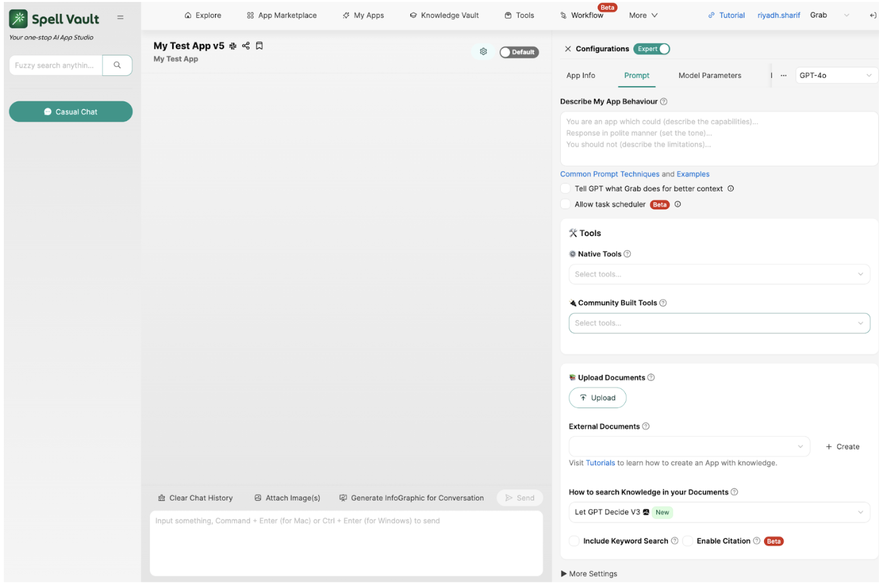Image resolution: width=893 pixels, height=588 pixels.
Task: Toggle the Default switch in chat header
Action: [x=519, y=52]
